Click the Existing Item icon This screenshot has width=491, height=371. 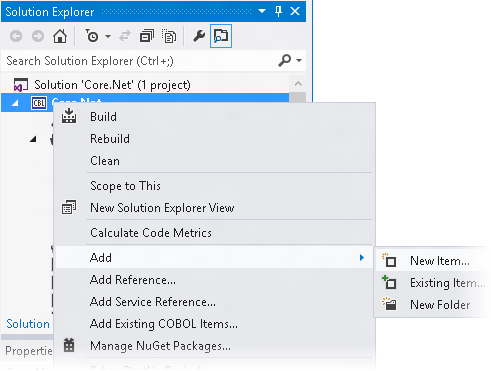(389, 282)
